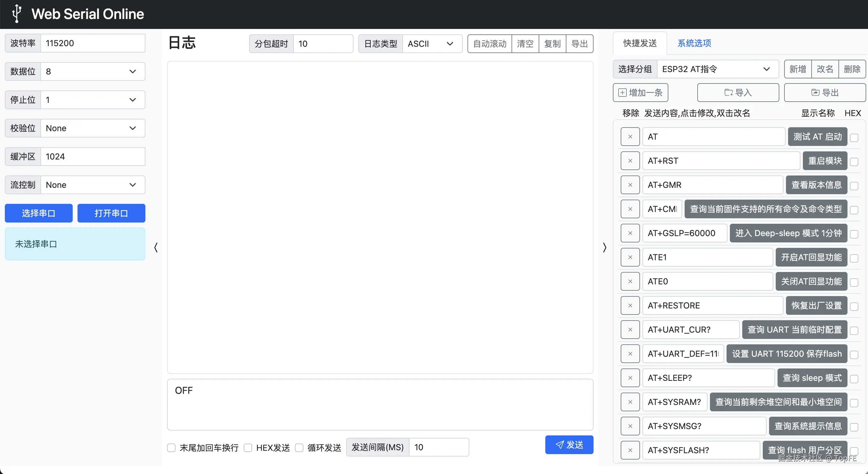Collapse the right panel with the › chevron
The image size is (868, 474).
[604, 247]
